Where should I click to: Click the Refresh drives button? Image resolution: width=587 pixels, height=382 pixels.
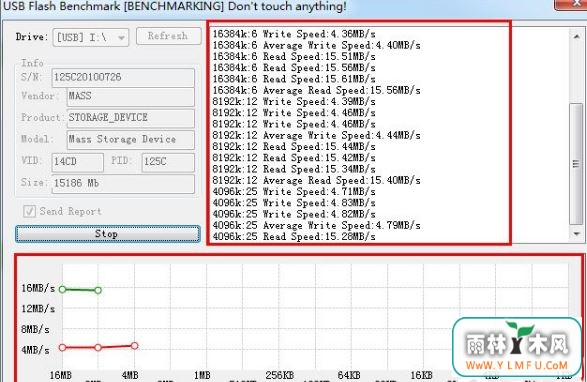click(168, 36)
